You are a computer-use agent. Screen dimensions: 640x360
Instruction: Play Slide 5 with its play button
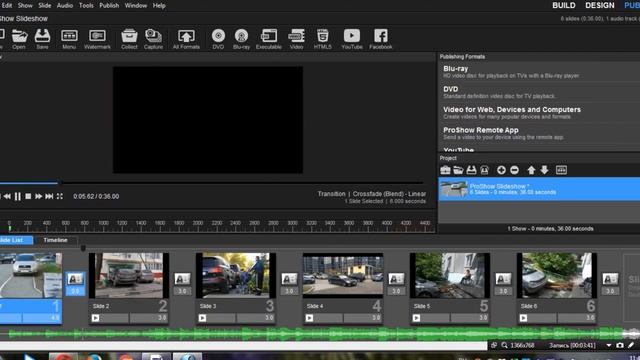click(x=416, y=318)
